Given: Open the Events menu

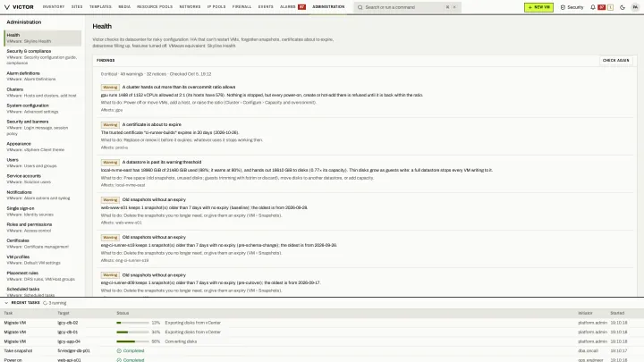Looking at the screenshot, I should 266,7.
